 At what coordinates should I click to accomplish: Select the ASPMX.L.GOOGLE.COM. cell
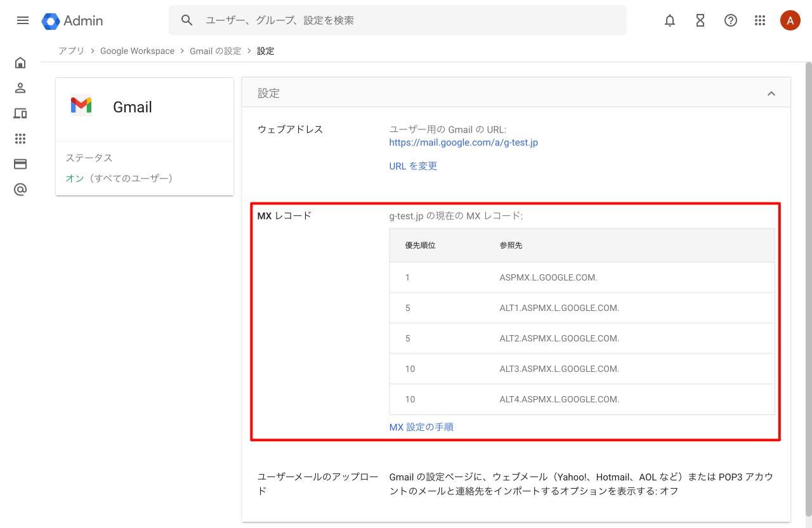coord(549,277)
